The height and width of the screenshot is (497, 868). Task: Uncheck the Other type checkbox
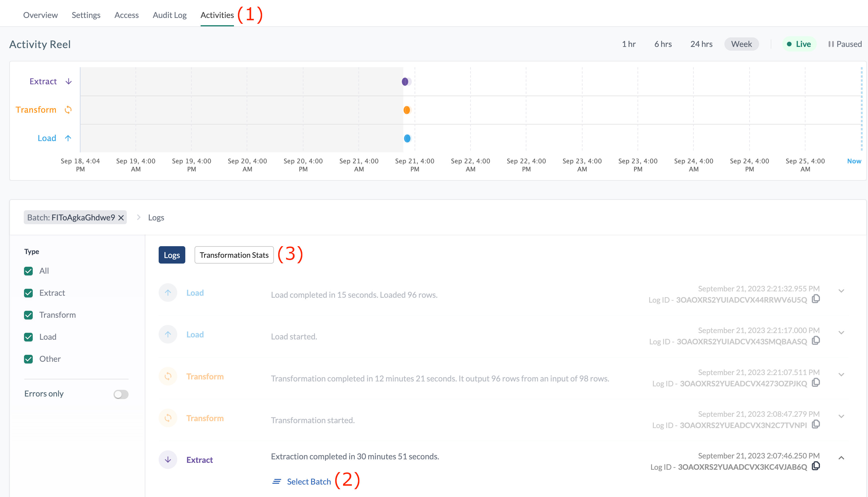[29, 359]
